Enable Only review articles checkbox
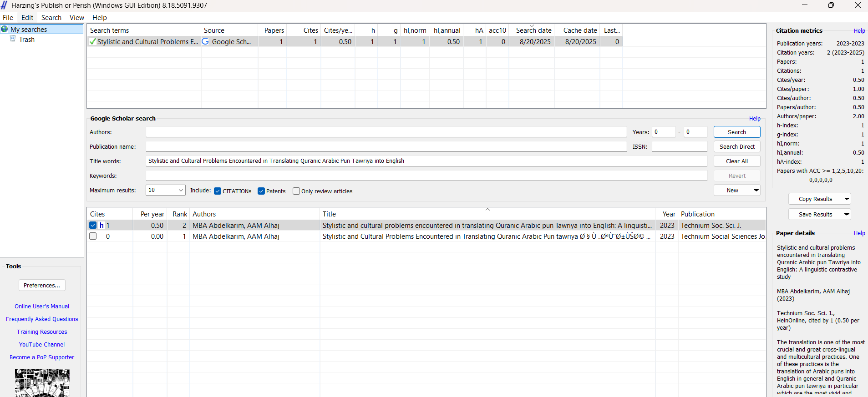 click(296, 191)
